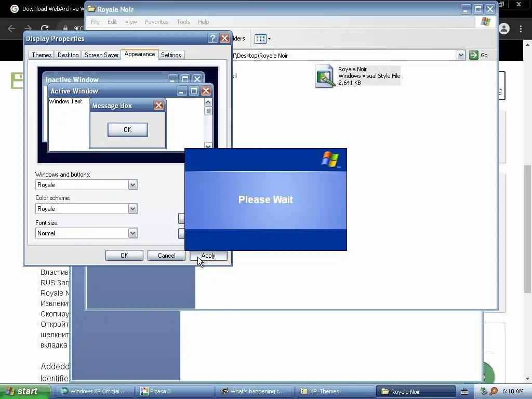
Task: Switch to the Themes tab
Action: coord(42,55)
